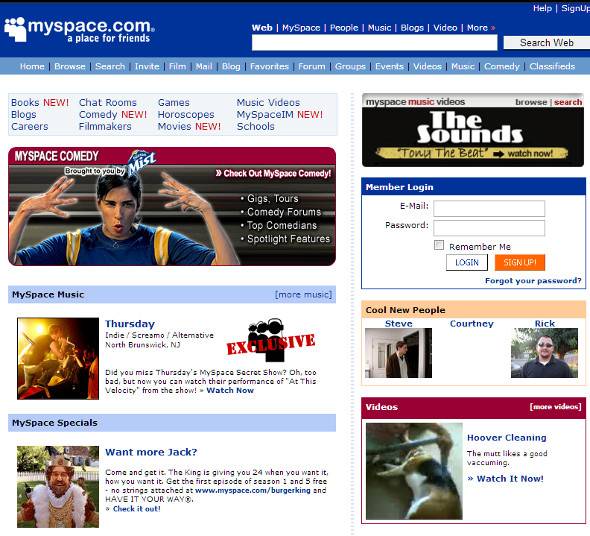Image resolution: width=590 pixels, height=536 pixels.
Task: Select the Music search tab
Action: click(x=379, y=27)
